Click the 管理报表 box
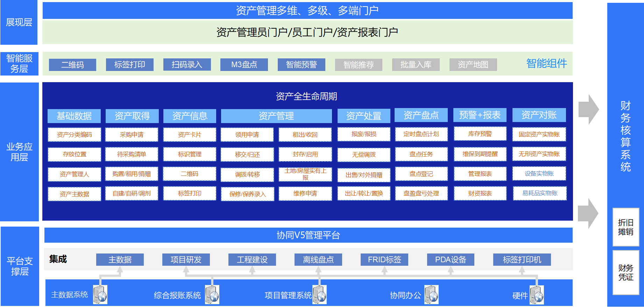Image resolution: width=644 pixels, height=307 pixels. tap(480, 174)
